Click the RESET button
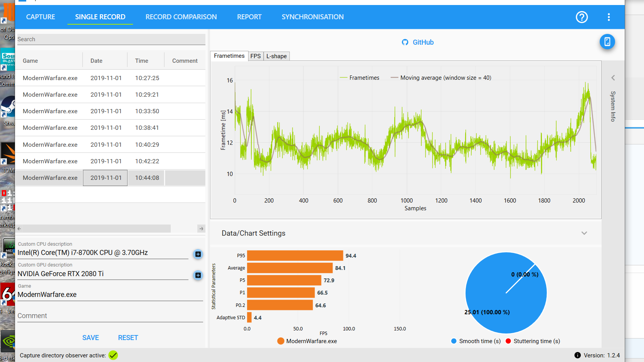 [x=128, y=338]
